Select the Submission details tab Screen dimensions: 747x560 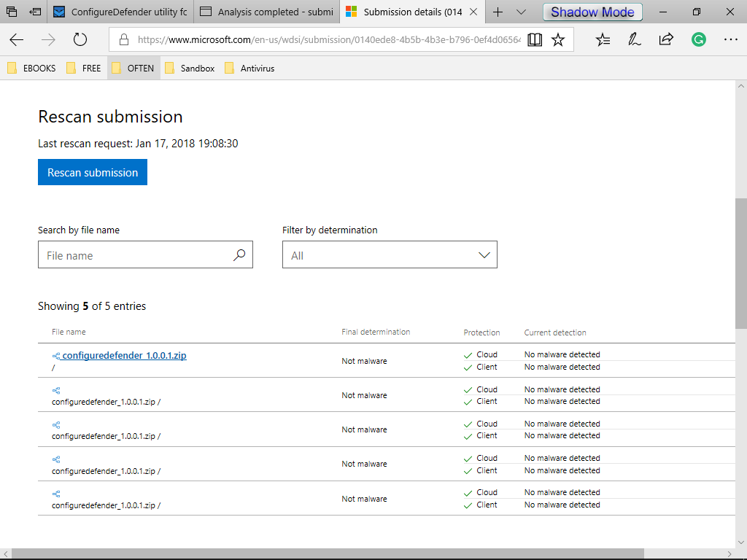404,12
